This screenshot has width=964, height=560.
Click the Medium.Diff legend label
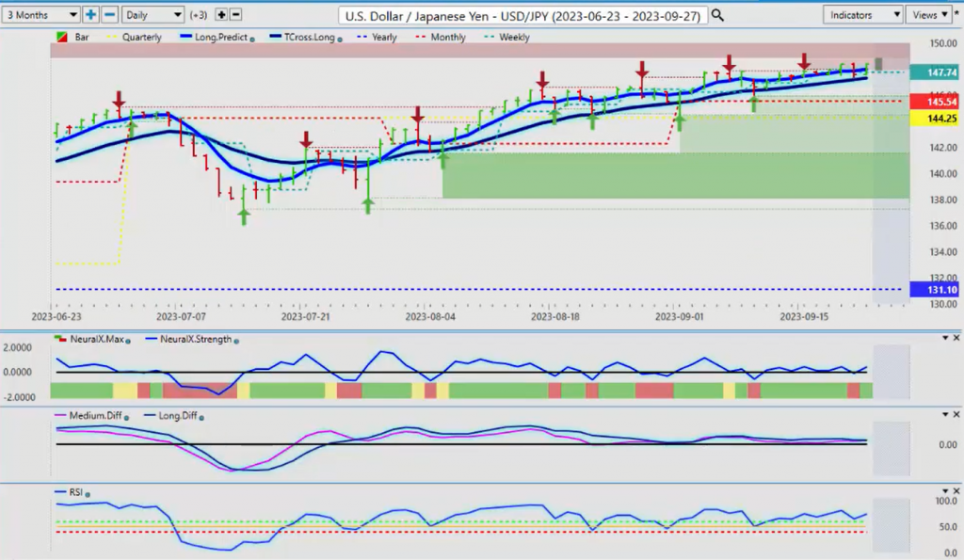pos(95,416)
